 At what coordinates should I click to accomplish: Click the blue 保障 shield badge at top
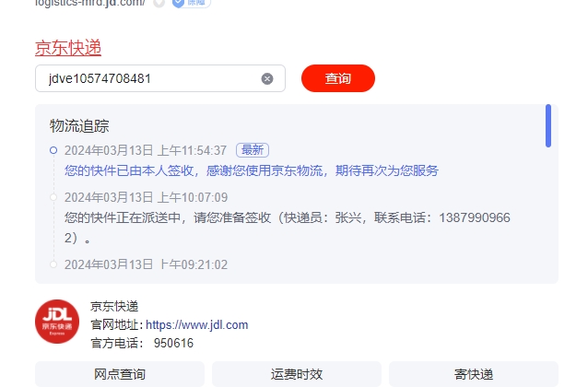[192, 3]
